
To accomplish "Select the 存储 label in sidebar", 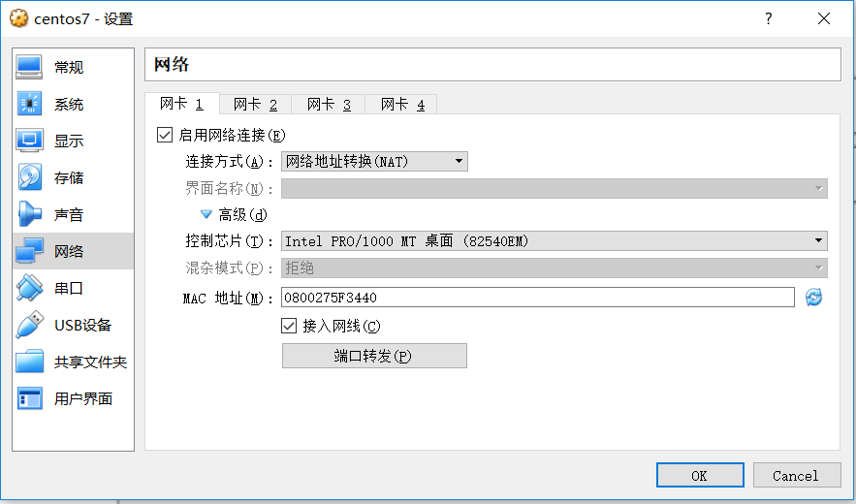I will point(69,177).
